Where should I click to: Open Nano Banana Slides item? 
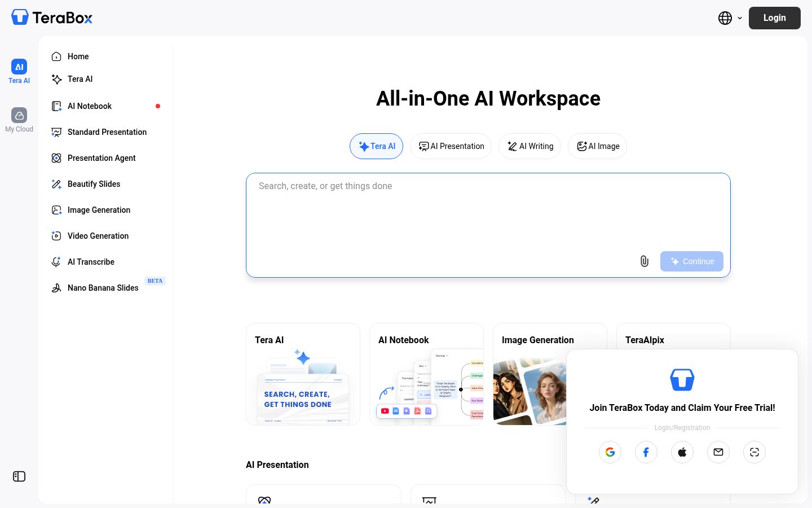point(106,288)
